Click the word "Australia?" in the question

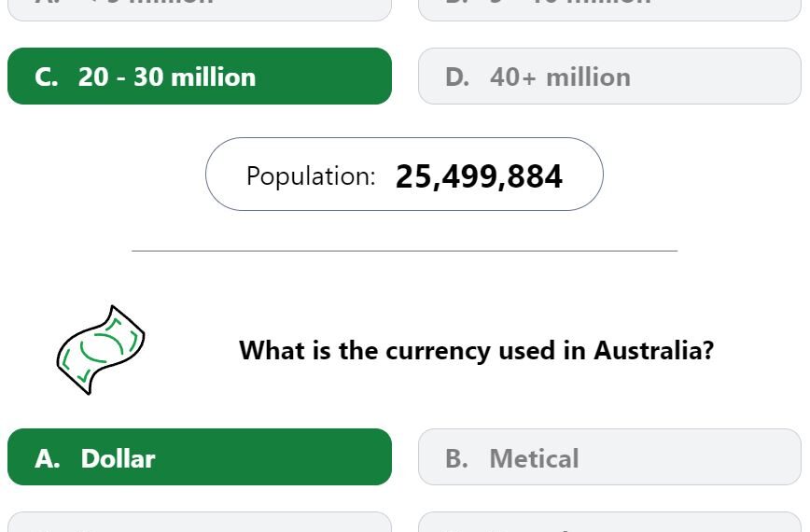pyautogui.click(x=654, y=351)
